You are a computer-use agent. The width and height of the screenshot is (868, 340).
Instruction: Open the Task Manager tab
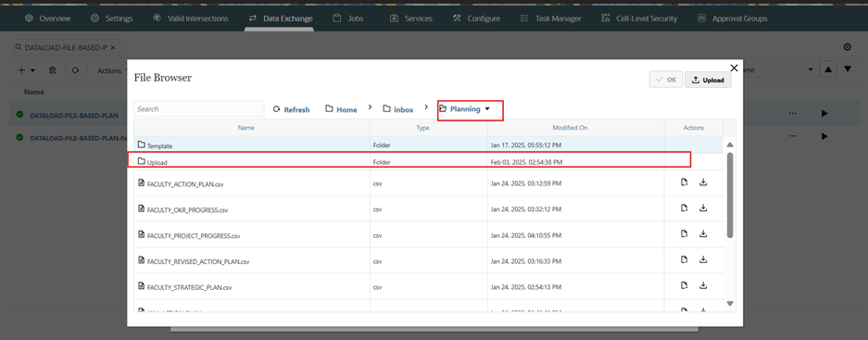pyautogui.click(x=551, y=19)
